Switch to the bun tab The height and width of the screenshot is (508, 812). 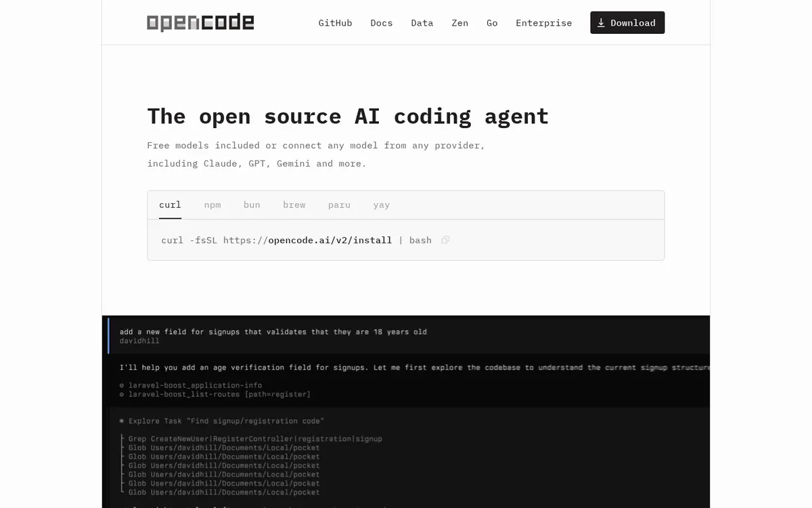[x=252, y=205]
